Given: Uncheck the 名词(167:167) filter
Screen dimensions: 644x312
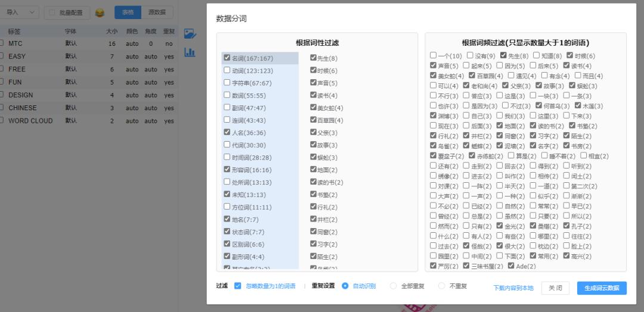Looking at the screenshot, I should (x=227, y=58).
